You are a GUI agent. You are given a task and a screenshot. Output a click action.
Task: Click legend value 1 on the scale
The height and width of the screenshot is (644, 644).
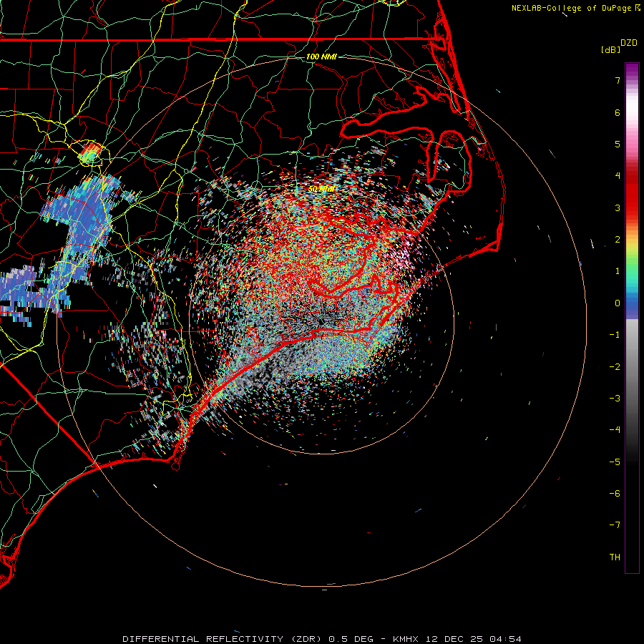618,271
